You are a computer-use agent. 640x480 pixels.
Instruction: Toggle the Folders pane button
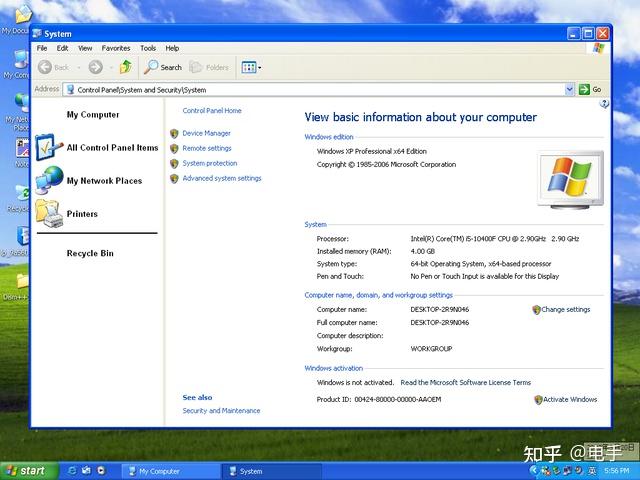(x=209, y=67)
